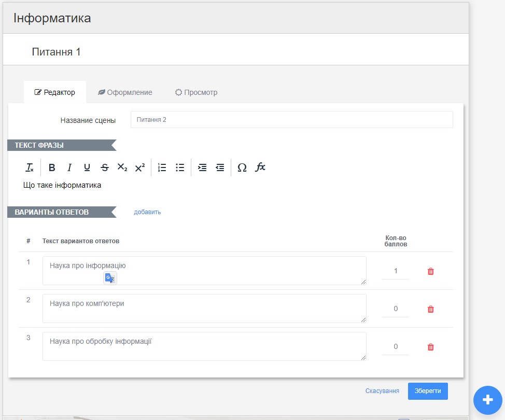Viewport: 505px width, 420px height.
Task: Select the superscript formatting icon
Action: [x=139, y=167]
